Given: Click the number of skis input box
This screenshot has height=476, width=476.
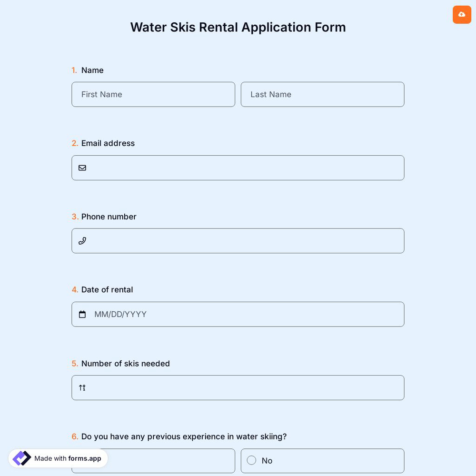Looking at the screenshot, I should 238,387.
